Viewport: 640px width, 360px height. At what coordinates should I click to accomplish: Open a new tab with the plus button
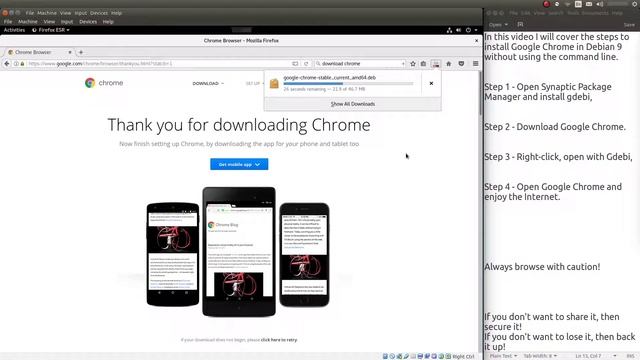tap(81, 52)
